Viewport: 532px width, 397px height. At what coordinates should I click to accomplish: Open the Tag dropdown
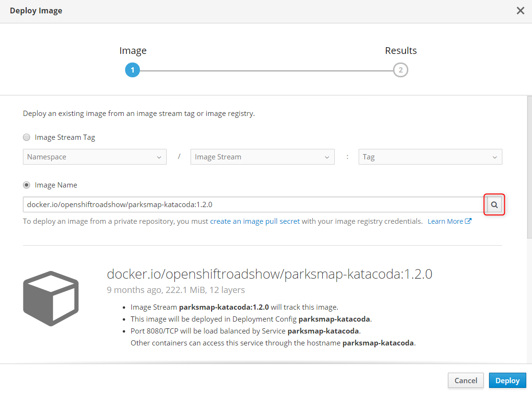pos(430,157)
